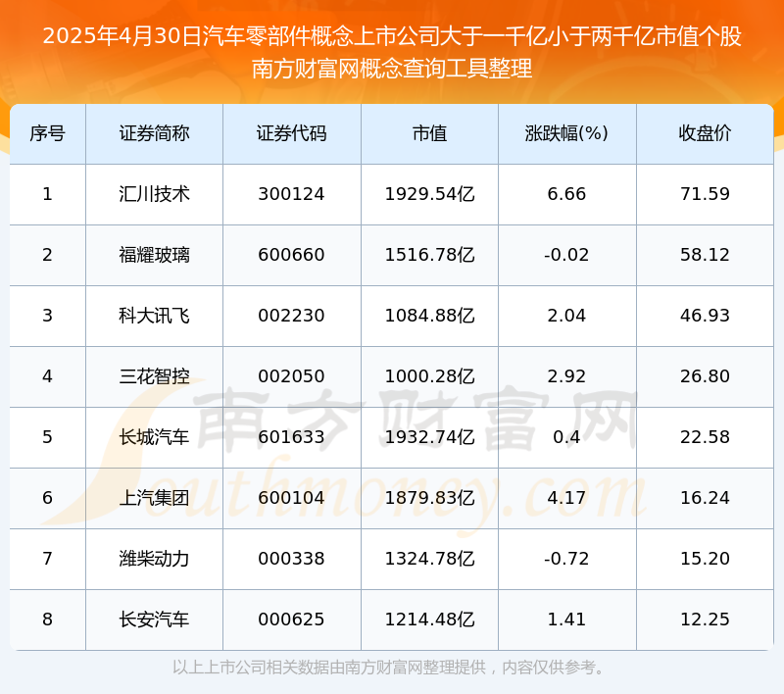Click closing price 22.58
Image resolution: width=784 pixels, height=694 pixels.
pos(705,437)
